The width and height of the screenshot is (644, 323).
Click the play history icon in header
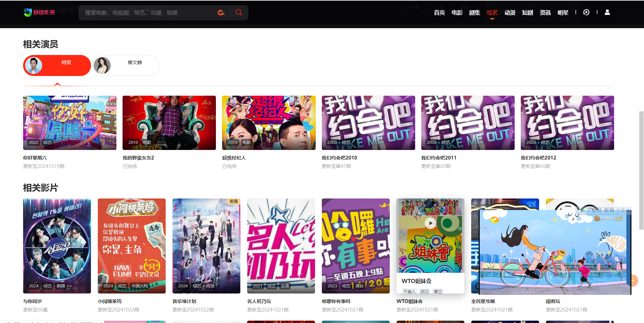point(586,13)
